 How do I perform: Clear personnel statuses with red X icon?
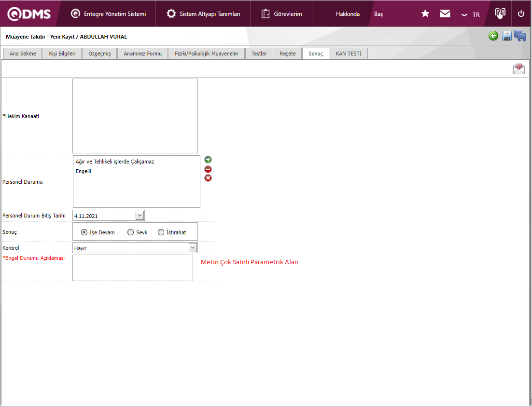208,178
